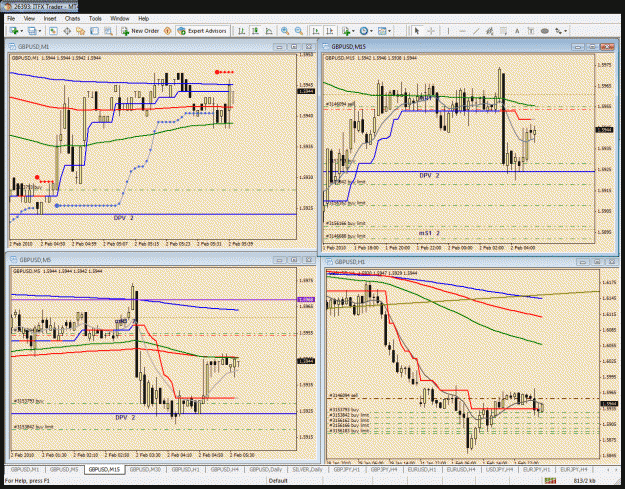Click the Templates icon
The image size is (625, 489).
(x=382, y=31)
